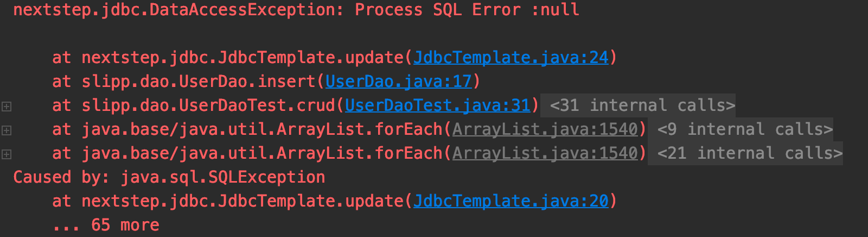Screen dimensions: 868x237
Task: Click the 'at slipp.dao.UserDao.insert' frame text
Action: point(184,82)
